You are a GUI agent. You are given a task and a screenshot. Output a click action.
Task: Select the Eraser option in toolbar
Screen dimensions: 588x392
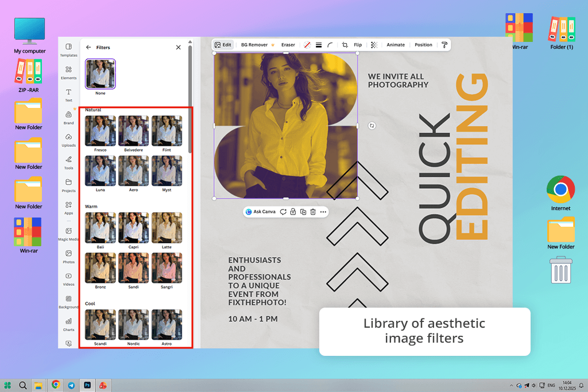click(x=288, y=45)
